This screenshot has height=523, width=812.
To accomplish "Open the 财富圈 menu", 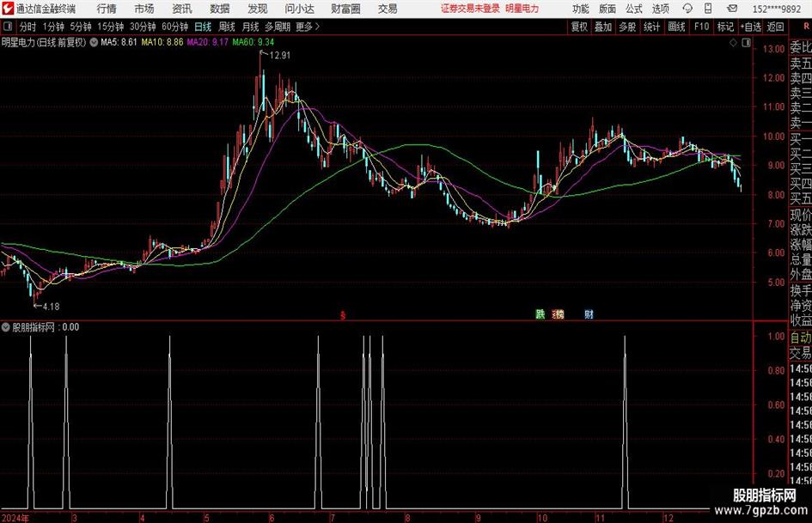I will coord(345,9).
